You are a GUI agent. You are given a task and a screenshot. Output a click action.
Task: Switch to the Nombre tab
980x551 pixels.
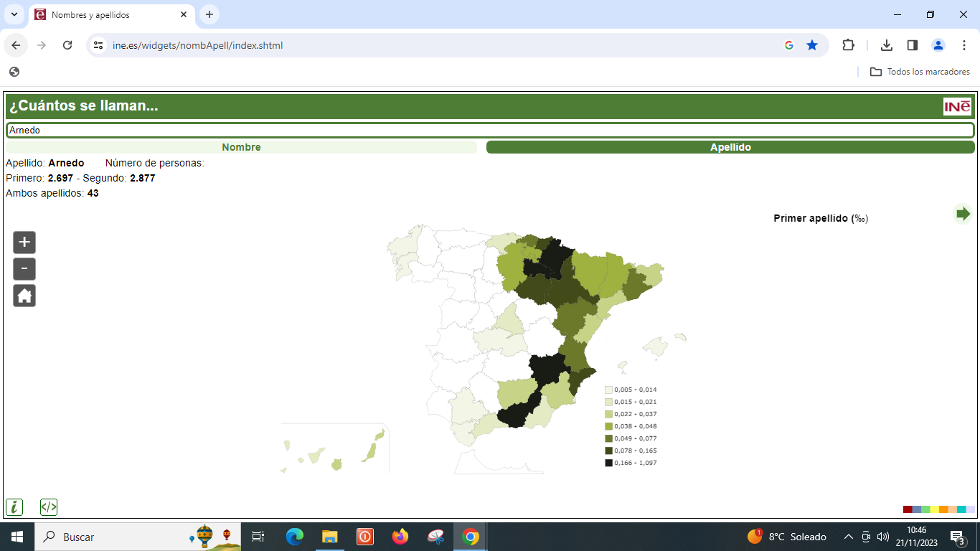coord(241,147)
